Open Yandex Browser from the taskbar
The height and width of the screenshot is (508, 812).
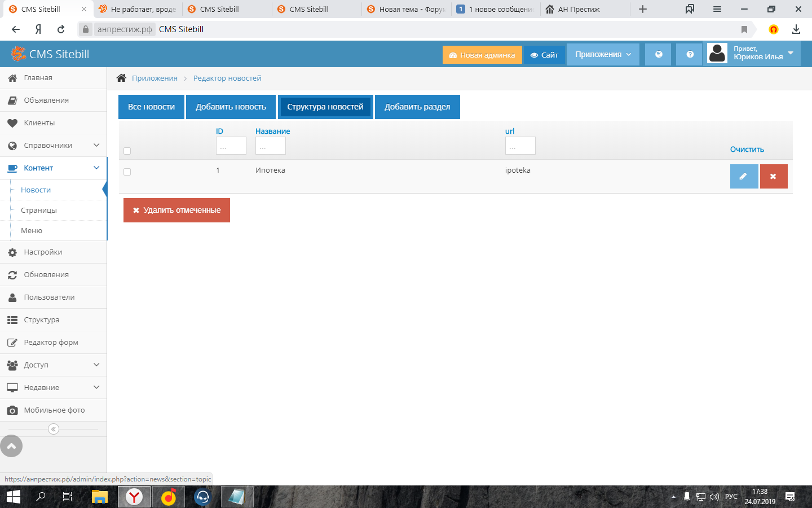(x=134, y=497)
